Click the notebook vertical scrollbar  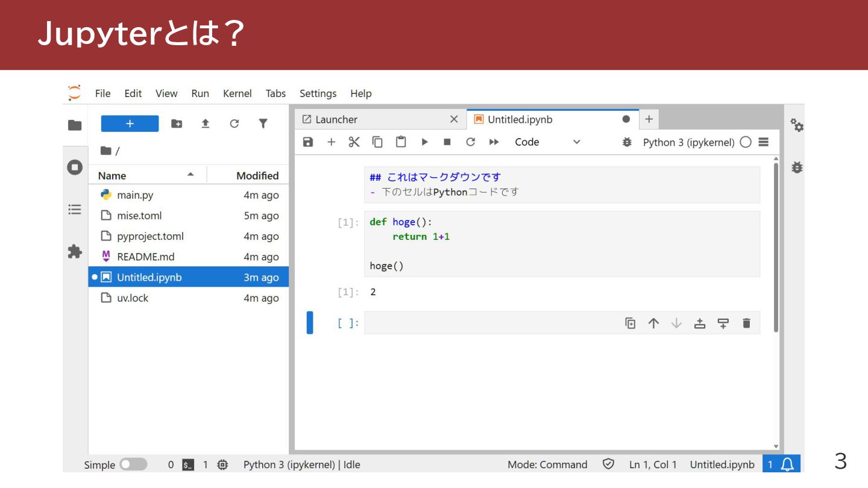coord(776,247)
